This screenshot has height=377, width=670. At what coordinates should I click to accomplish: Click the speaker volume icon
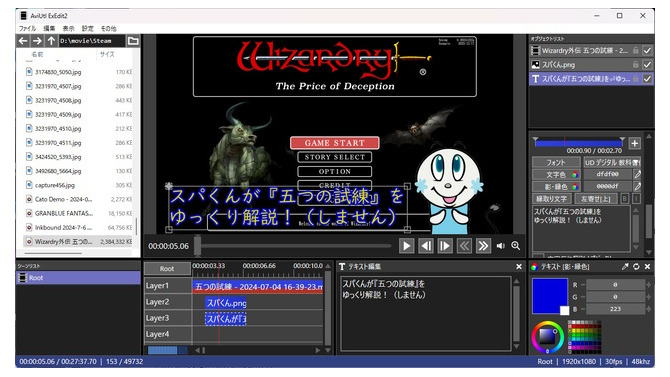pyautogui.click(x=501, y=246)
